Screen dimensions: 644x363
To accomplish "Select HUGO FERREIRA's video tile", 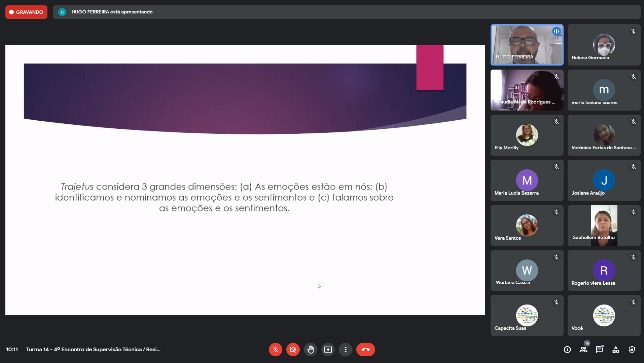I will 527,45.
